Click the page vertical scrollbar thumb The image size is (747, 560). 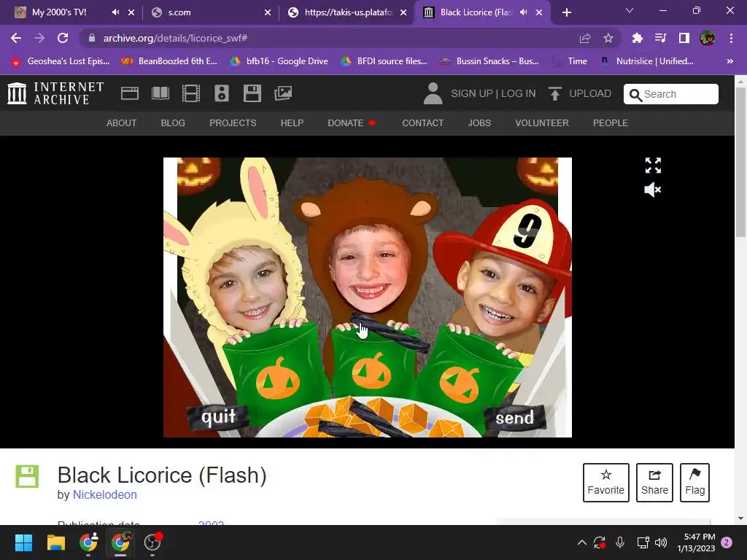pos(740,163)
